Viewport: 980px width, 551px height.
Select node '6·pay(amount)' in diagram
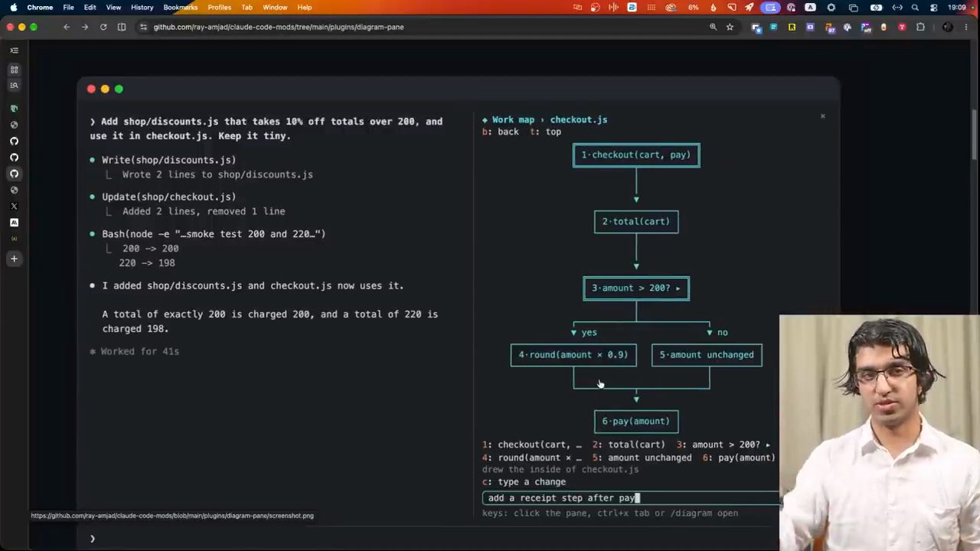pyautogui.click(x=636, y=422)
